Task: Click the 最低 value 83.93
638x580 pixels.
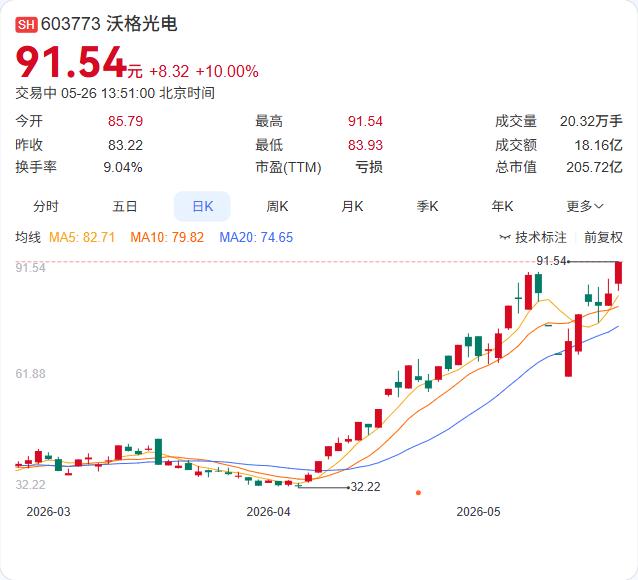Action: pos(365,145)
